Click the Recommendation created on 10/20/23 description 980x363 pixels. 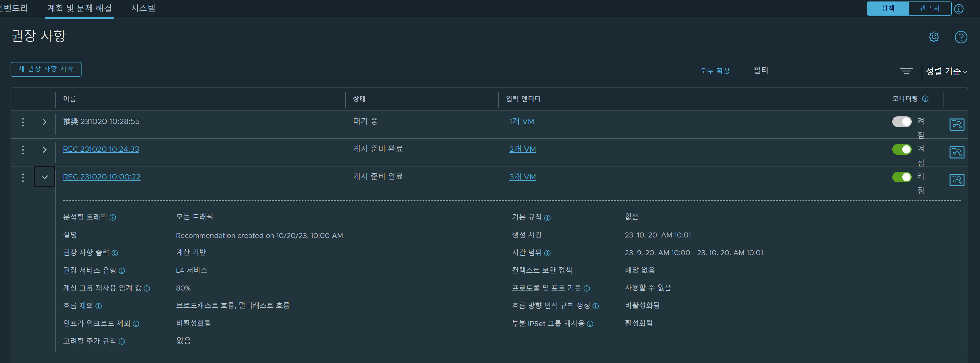pyautogui.click(x=259, y=236)
